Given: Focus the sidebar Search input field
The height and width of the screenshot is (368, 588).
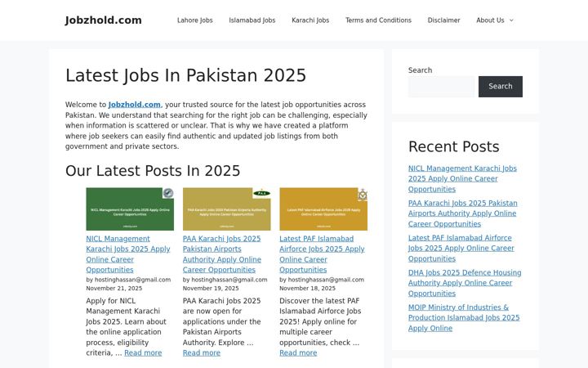Looking at the screenshot, I should pyautogui.click(x=441, y=87).
